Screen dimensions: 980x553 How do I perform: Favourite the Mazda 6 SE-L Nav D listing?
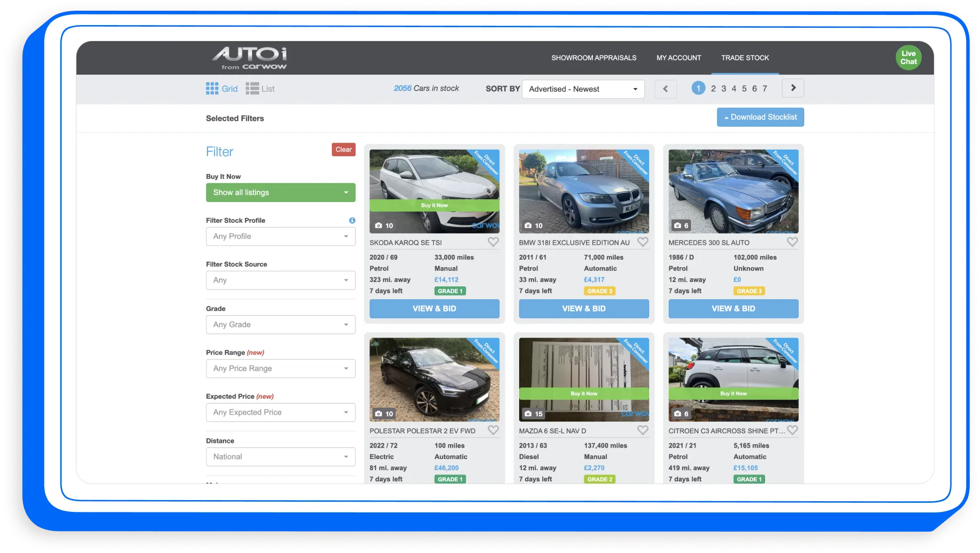[x=643, y=430]
